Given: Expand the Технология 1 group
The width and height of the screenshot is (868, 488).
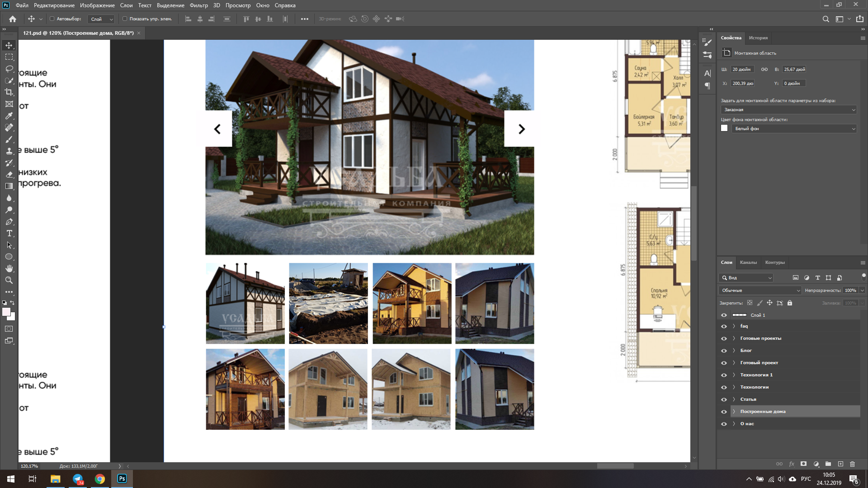Looking at the screenshot, I should (x=734, y=375).
